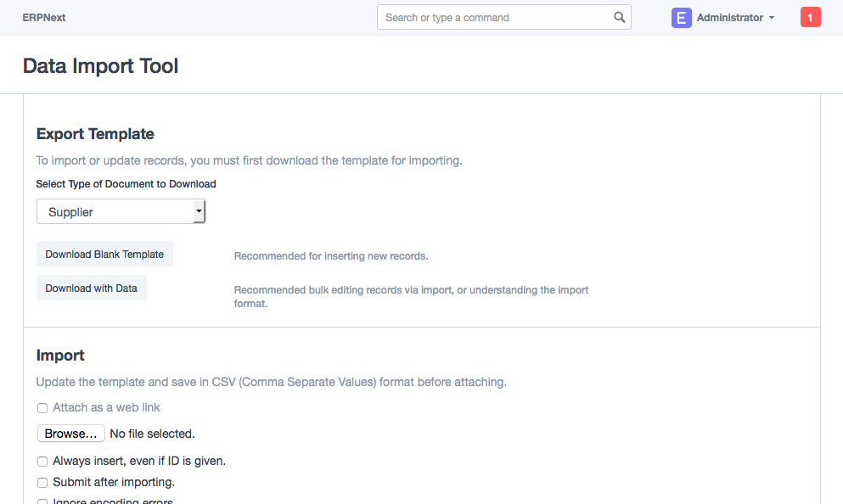Expand the Administrator user menu
Image resolution: width=843 pixels, height=504 pixels.
(x=729, y=18)
